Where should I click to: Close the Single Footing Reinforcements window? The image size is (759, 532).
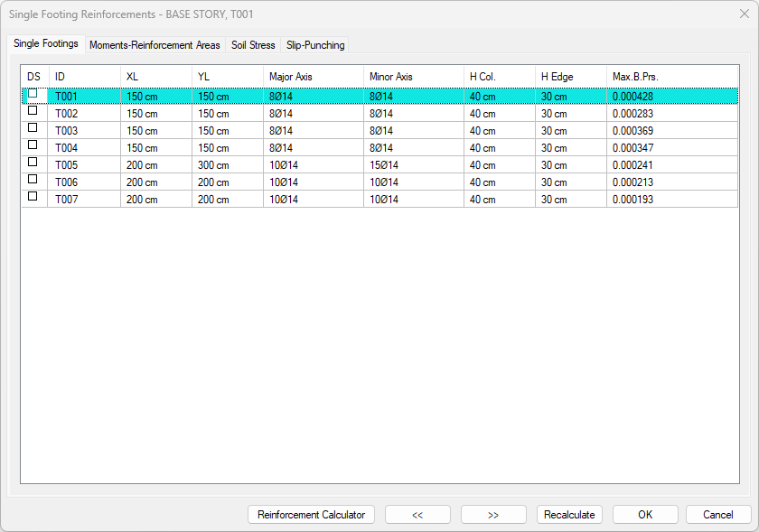coord(744,13)
